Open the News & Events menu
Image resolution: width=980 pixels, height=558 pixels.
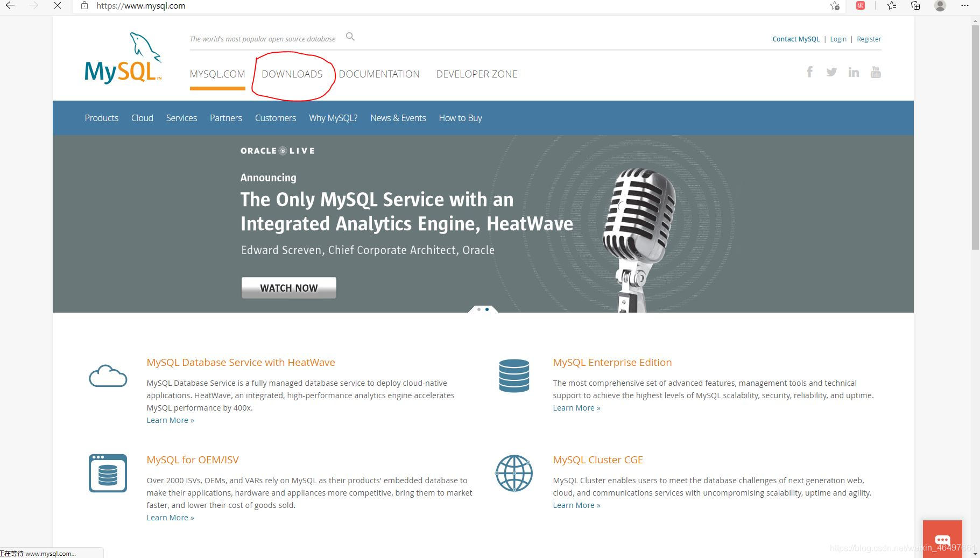click(398, 118)
